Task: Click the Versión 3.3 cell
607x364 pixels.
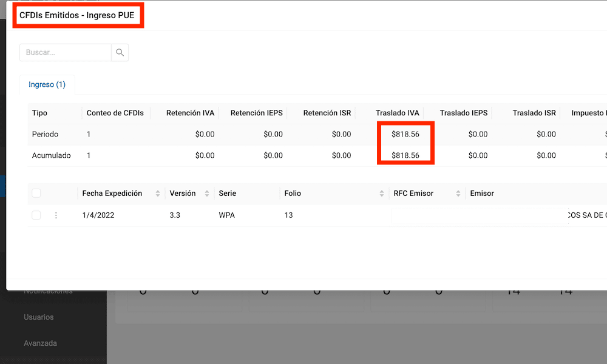Action: coord(175,215)
